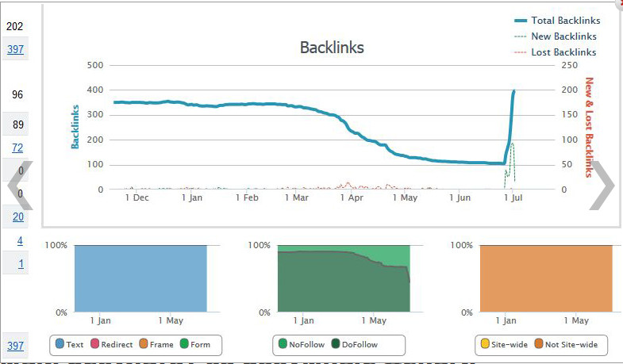Click the green NoFollow/DoFollow area chart
623x364 pixels.
[344, 278]
